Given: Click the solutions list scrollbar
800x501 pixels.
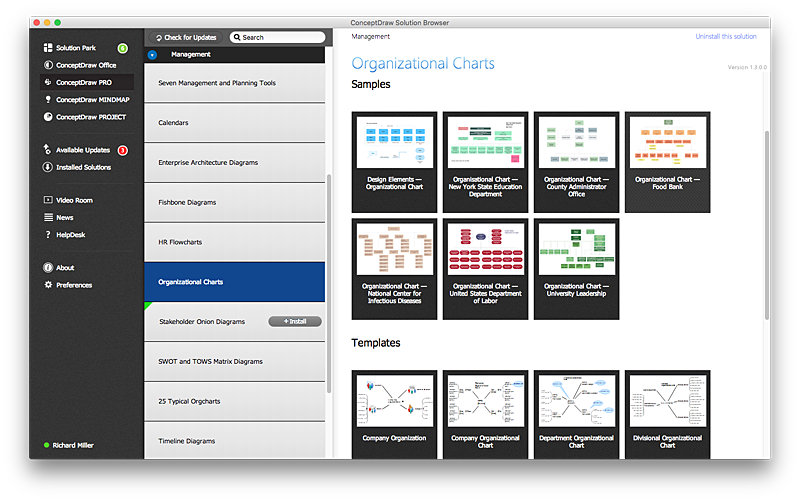Looking at the screenshot, I should click(329, 283).
